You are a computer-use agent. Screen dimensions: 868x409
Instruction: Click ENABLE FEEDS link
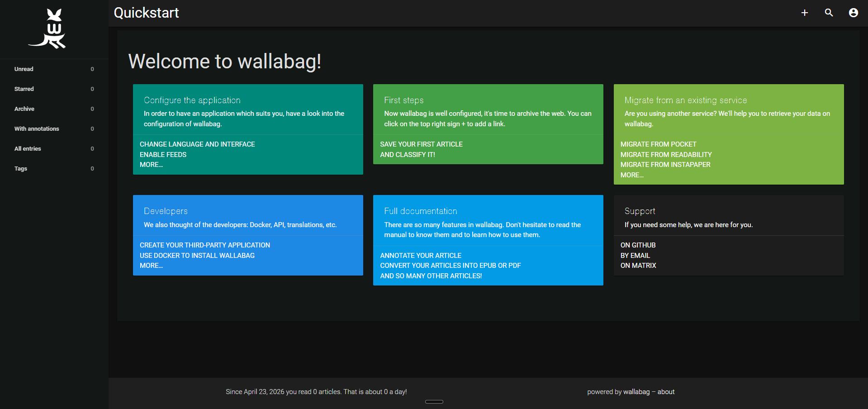[163, 154]
